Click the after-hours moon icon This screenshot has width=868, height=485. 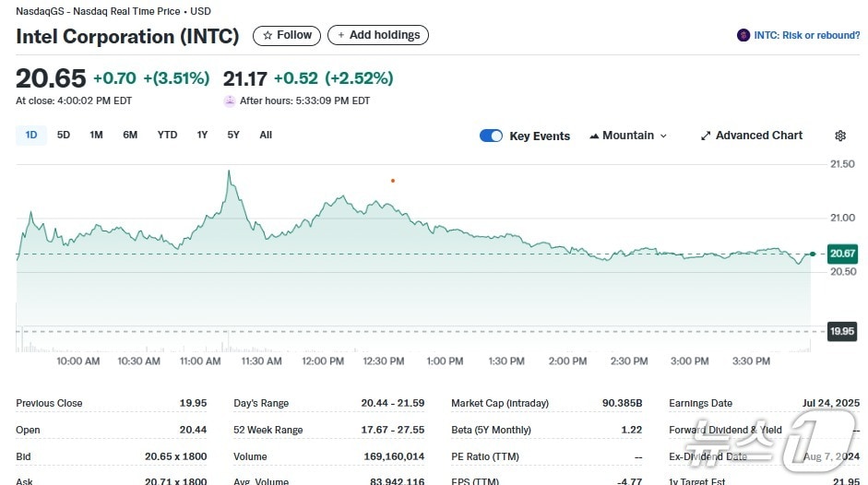[230, 101]
